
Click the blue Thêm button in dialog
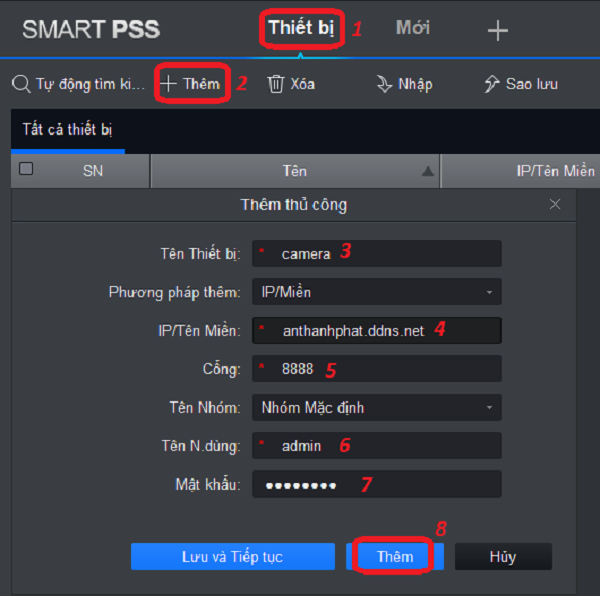(x=395, y=557)
